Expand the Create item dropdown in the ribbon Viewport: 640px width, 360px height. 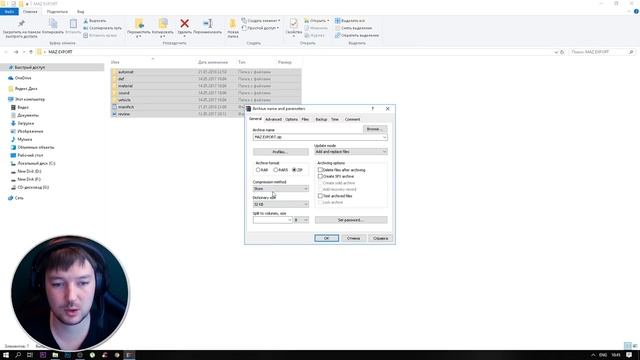(279, 20)
